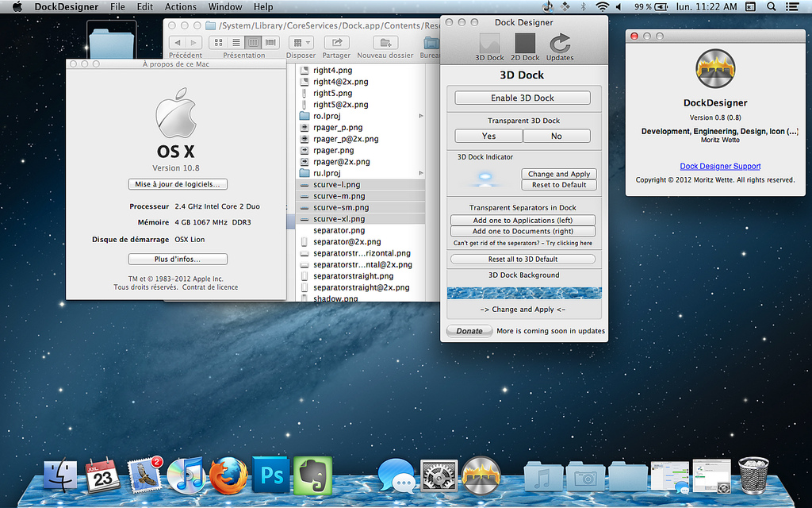Launch Evernote from the Dock

(x=312, y=475)
